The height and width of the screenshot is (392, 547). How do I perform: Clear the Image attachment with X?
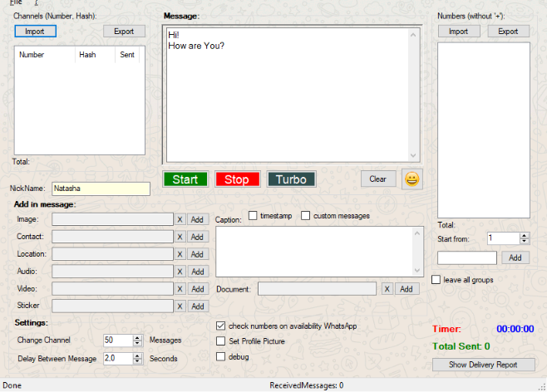pos(180,219)
